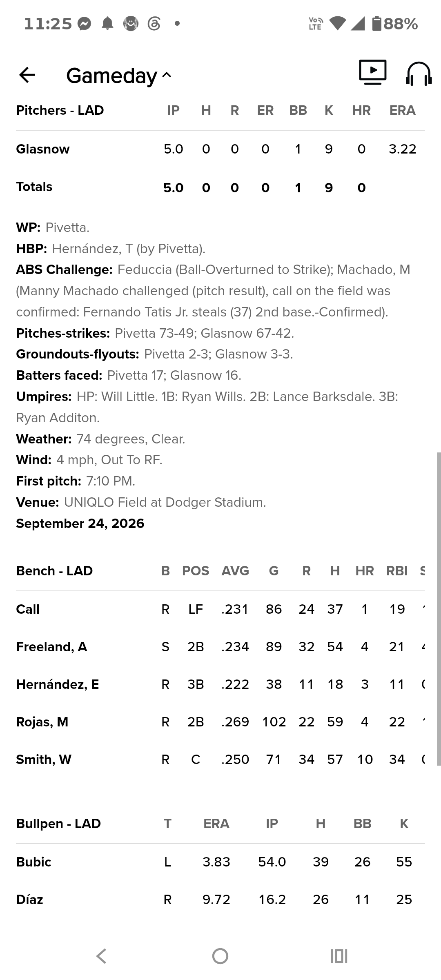Open bench player Call

pos(220,609)
